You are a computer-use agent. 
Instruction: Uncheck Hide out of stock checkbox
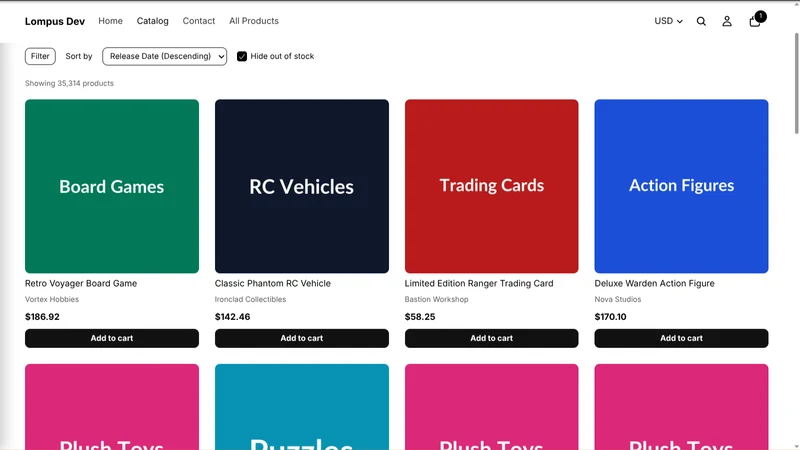242,56
